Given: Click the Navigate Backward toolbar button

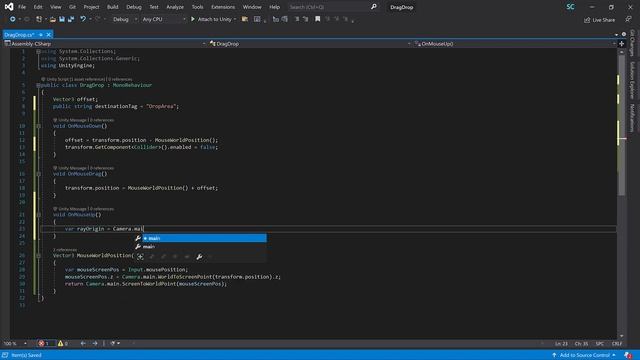Looking at the screenshot, I should point(13,19).
